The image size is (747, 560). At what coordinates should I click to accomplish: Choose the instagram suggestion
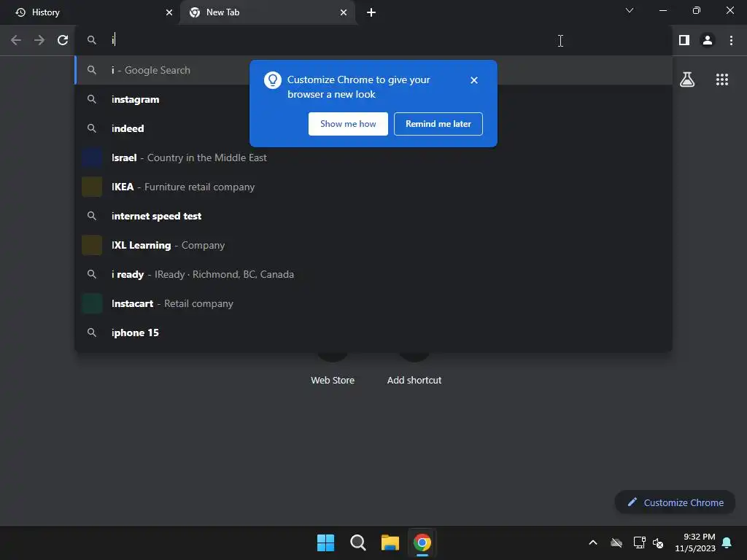[x=373, y=99]
